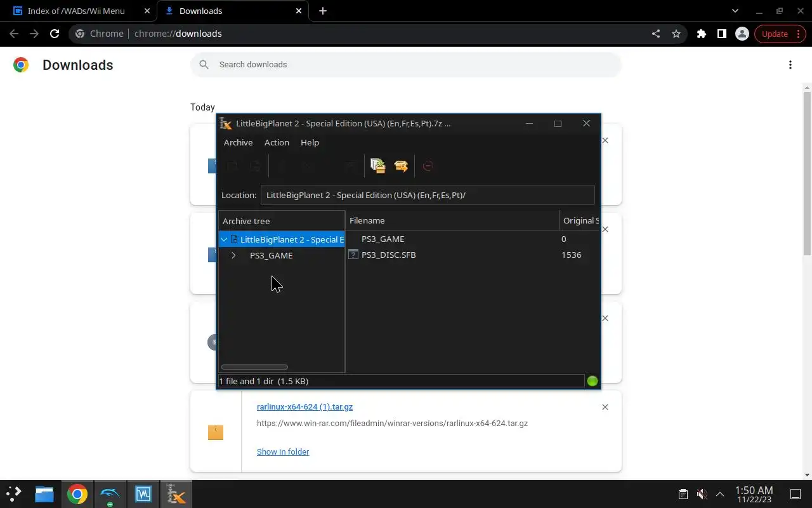Open the Chrome three-dot menu
Image resolution: width=812 pixels, height=508 pixels.
click(x=798, y=34)
